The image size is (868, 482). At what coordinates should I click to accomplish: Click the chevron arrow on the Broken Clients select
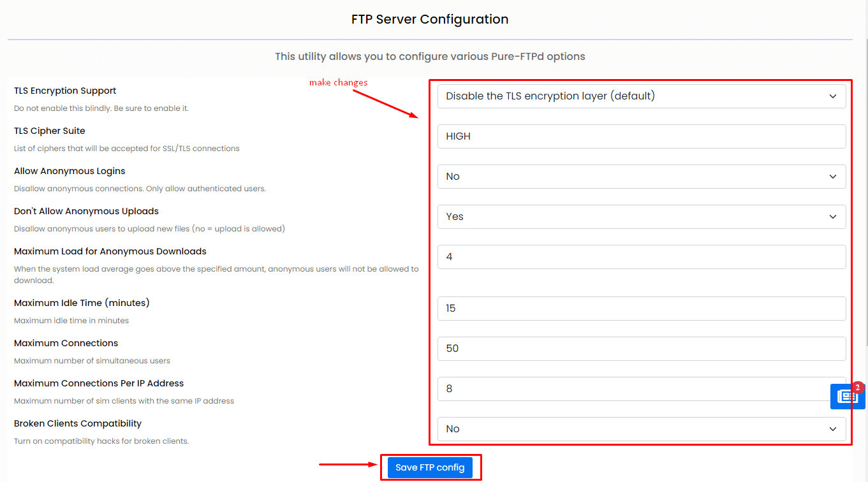click(833, 429)
